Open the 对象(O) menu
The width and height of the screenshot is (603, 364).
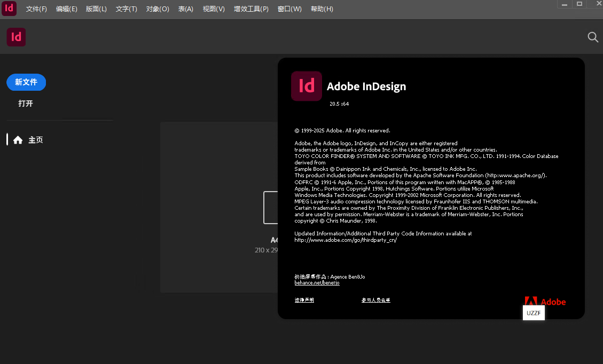coord(158,9)
